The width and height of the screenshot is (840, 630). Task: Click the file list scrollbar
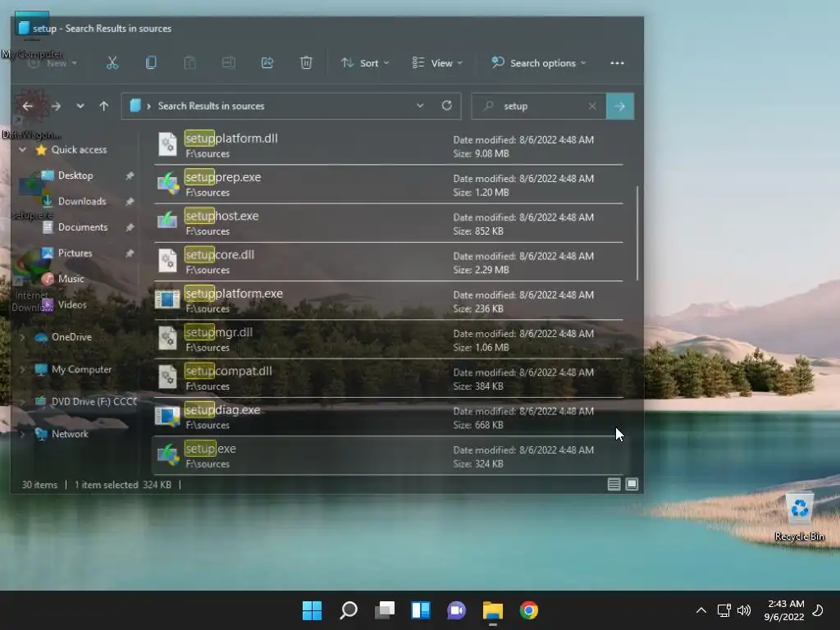(637, 233)
